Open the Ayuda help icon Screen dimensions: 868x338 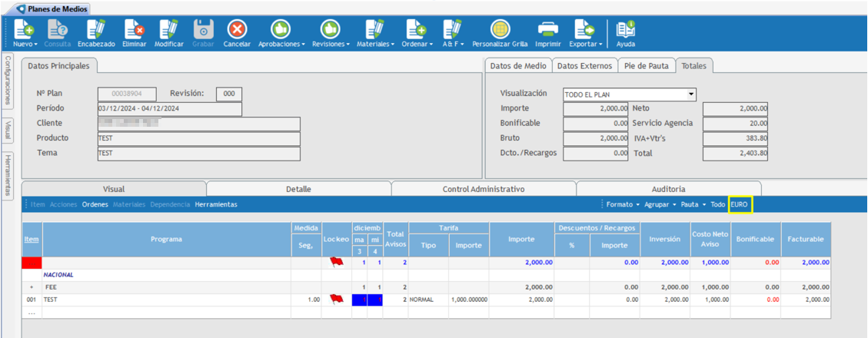pos(626,30)
